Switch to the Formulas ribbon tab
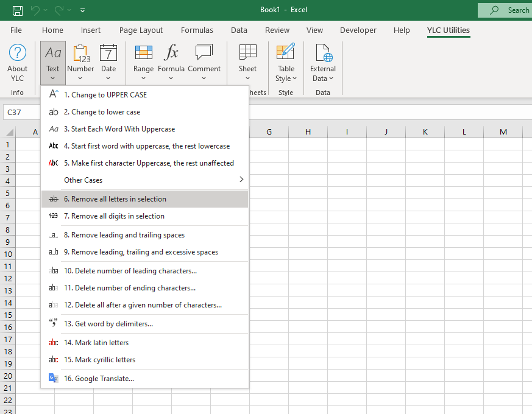The width and height of the screenshot is (532, 414). click(197, 30)
